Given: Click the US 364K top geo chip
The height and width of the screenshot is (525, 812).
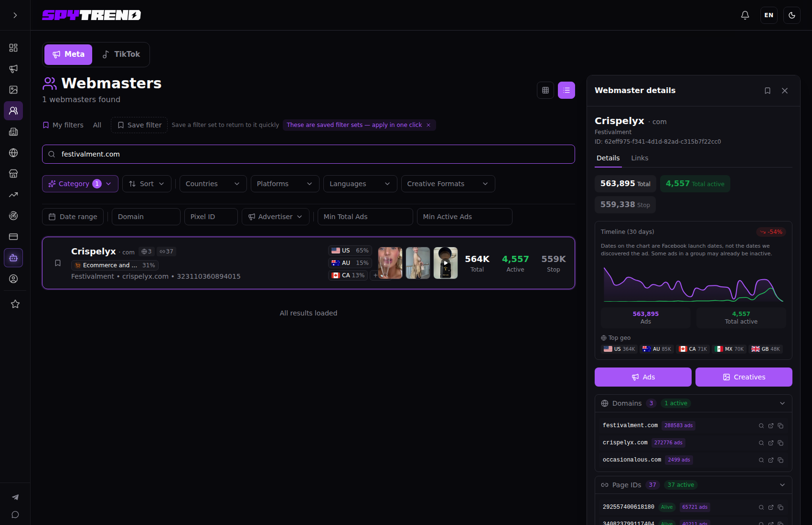Looking at the screenshot, I should click(619, 349).
